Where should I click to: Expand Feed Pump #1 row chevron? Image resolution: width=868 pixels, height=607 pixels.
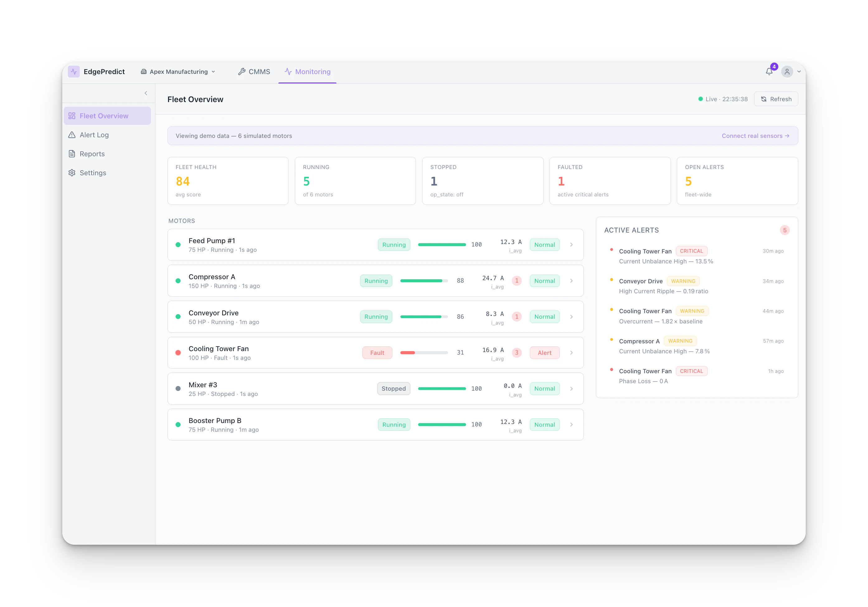coord(571,245)
